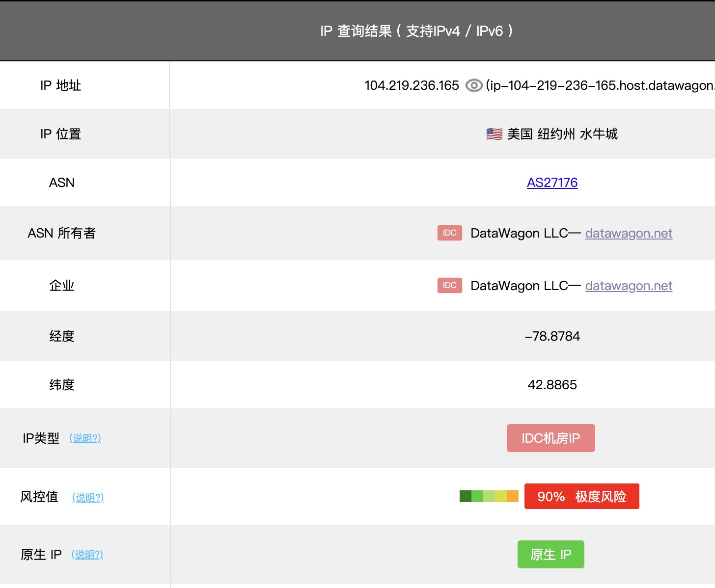
Task: Open datawagon.net link in ASN 所有者 row
Action: [x=629, y=233]
